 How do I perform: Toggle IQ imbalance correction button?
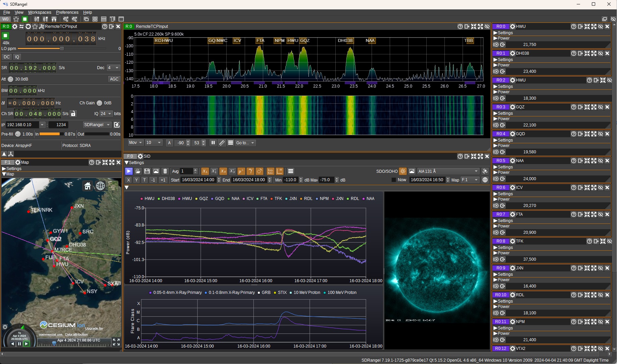click(x=17, y=57)
